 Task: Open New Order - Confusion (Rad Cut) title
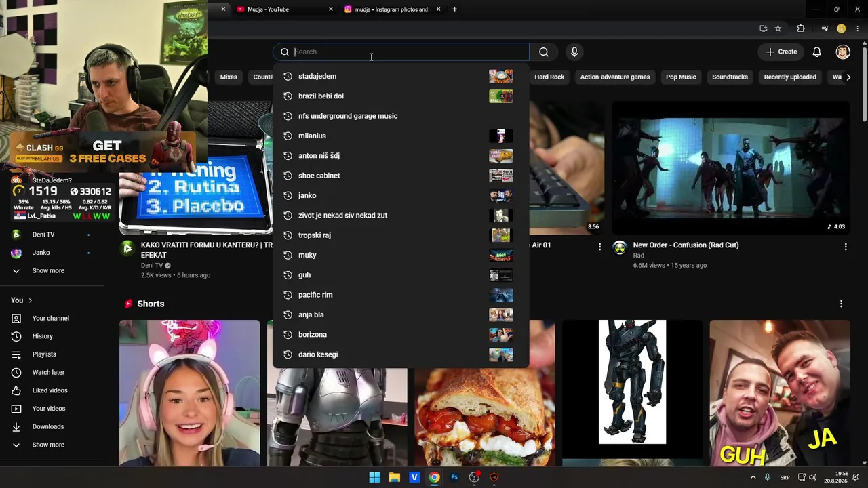(x=686, y=245)
